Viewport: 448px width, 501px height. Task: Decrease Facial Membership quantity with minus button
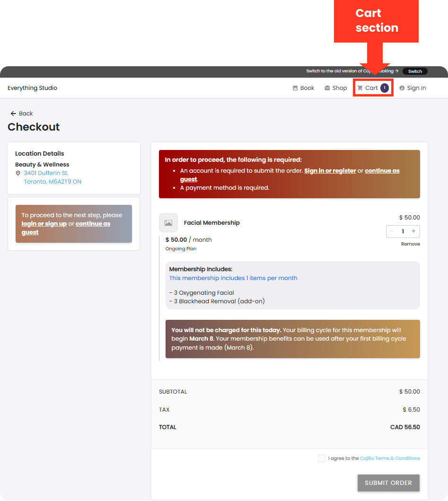click(392, 231)
